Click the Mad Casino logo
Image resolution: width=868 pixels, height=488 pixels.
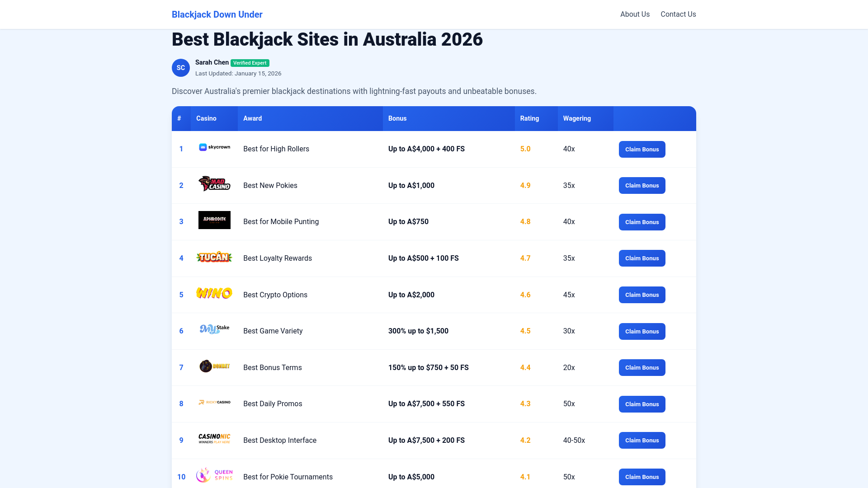[x=214, y=183]
